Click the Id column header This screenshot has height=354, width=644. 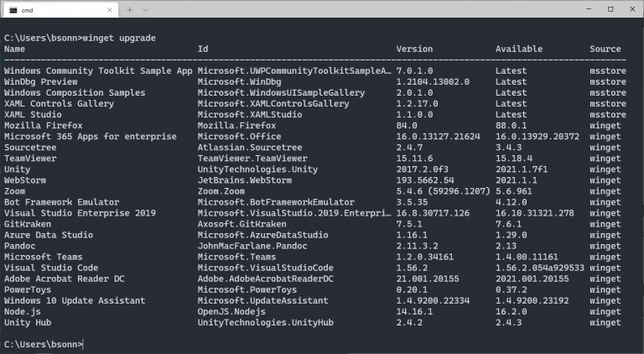[203, 49]
